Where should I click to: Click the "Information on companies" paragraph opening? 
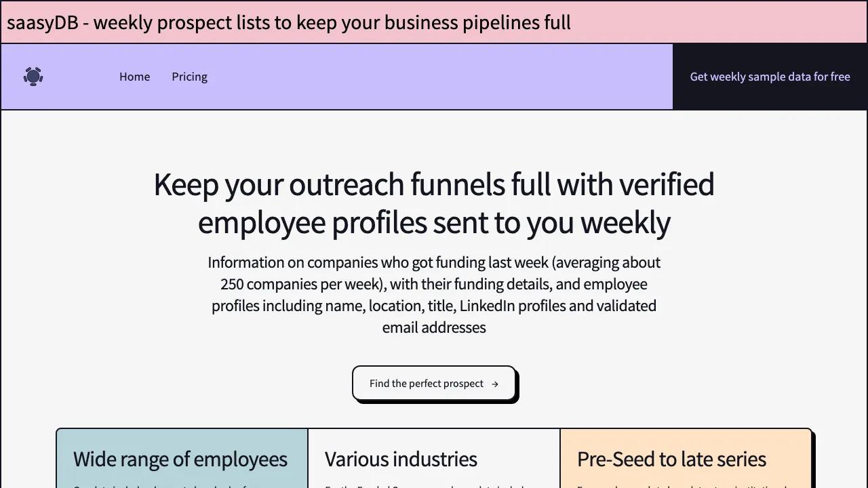pyautogui.click(x=271, y=262)
